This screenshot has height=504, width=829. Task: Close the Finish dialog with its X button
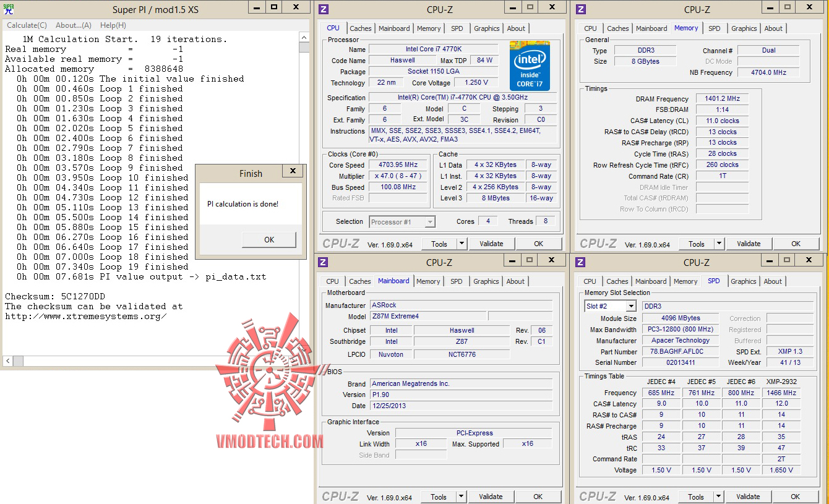point(293,171)
